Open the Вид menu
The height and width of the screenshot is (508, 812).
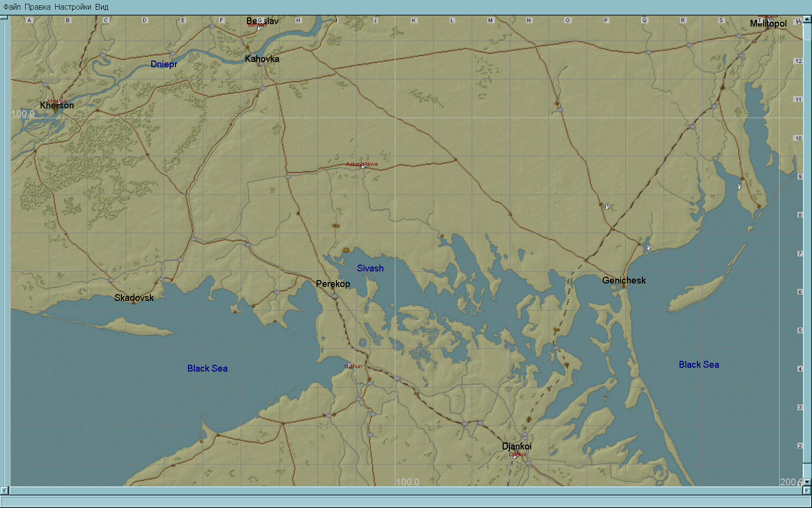click(101, 7)
